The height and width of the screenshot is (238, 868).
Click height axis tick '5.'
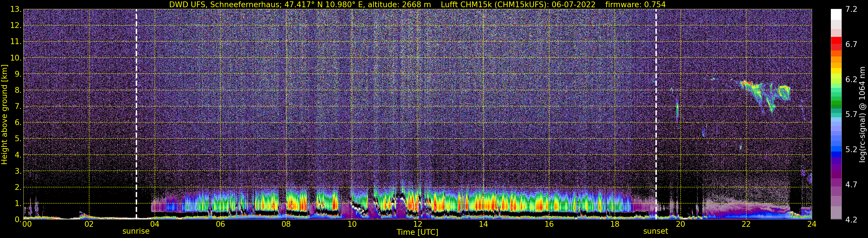18,139
